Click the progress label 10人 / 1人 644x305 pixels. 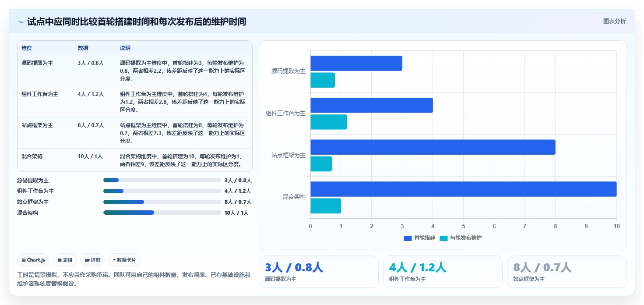pyautogui.click(x=236, y=213)
